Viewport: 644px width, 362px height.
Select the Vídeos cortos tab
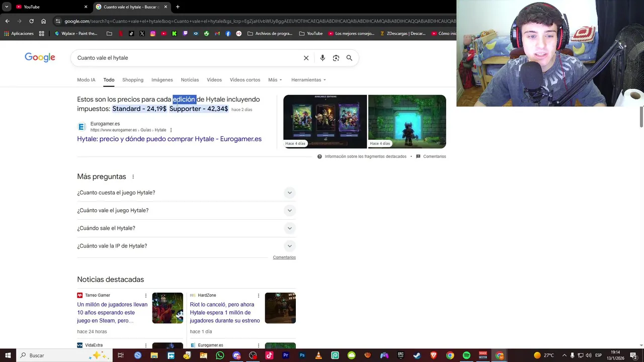[x=245, y=80]
